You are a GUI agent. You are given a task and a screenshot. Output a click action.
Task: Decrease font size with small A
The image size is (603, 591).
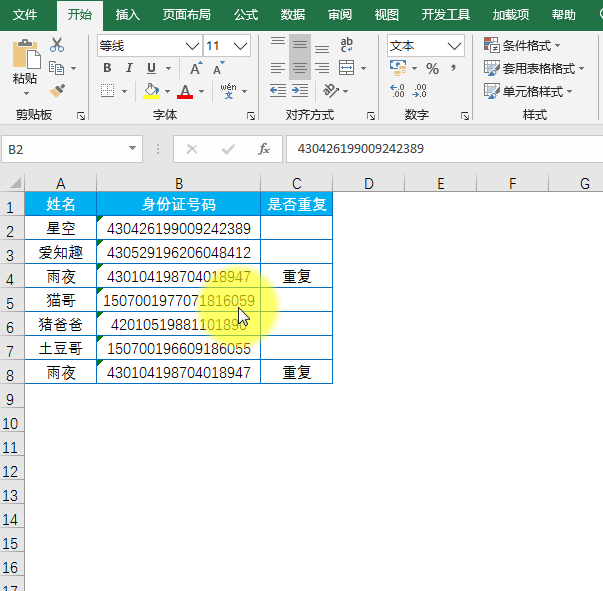click(x=218, y=68)
